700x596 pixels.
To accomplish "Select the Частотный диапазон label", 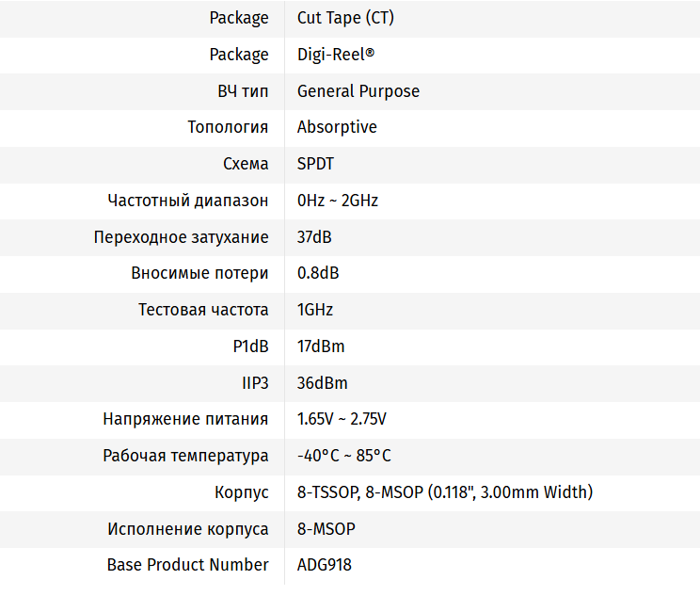I will 188,201.
